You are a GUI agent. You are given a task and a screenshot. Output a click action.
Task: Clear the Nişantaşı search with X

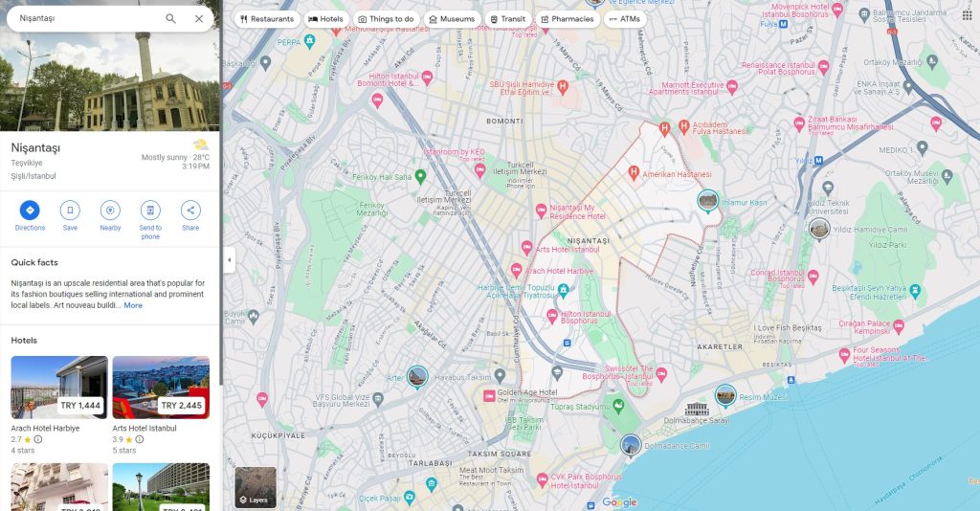coord(199,19)
